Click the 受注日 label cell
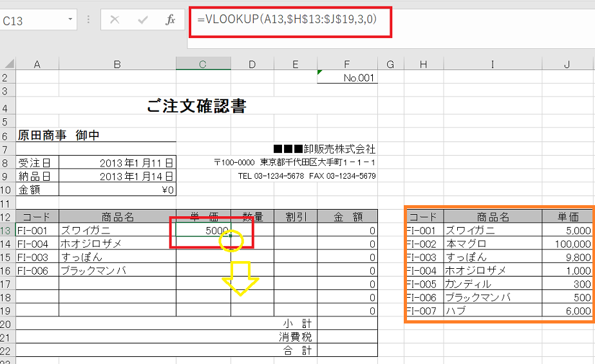The width and height of the screenshot is (595, 364). coord(37,163)
